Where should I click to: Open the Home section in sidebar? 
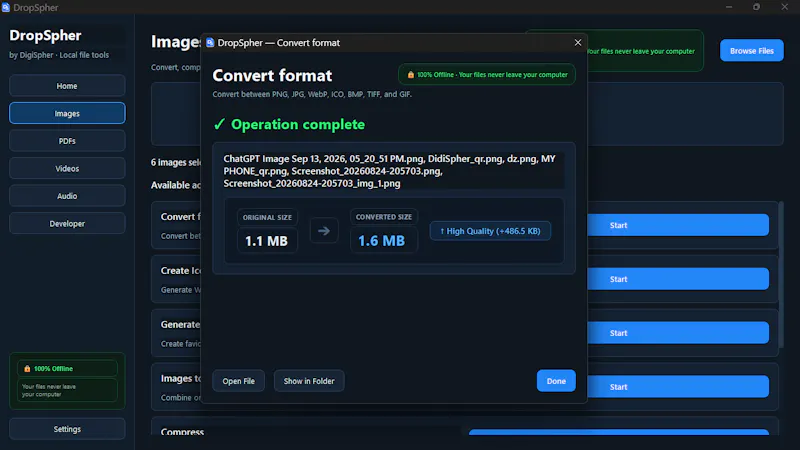67,86
